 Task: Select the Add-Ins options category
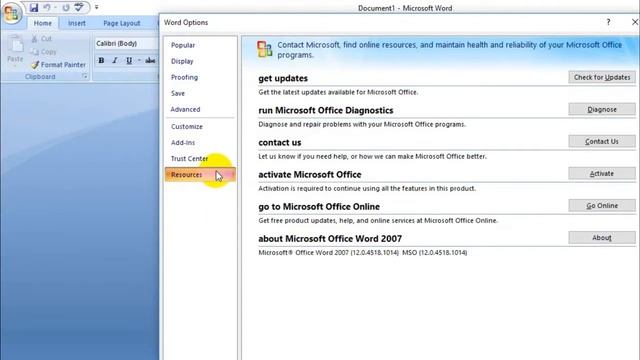click(200, 142)
